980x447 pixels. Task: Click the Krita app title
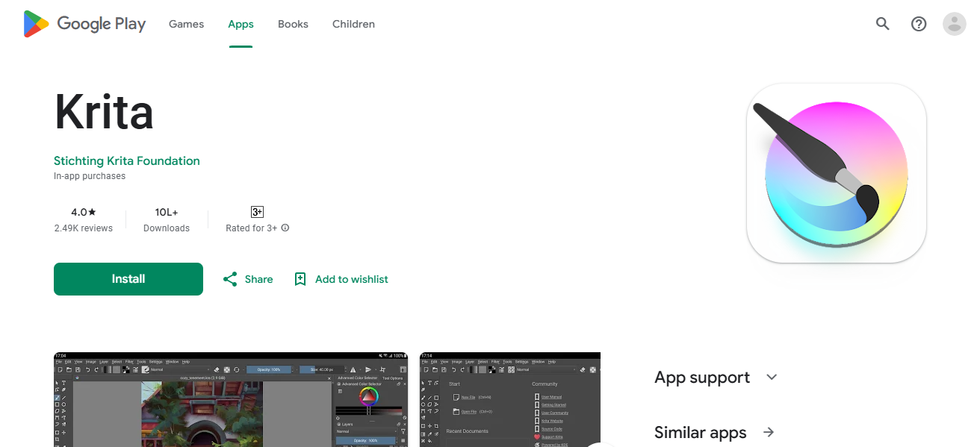click(104, 112)
